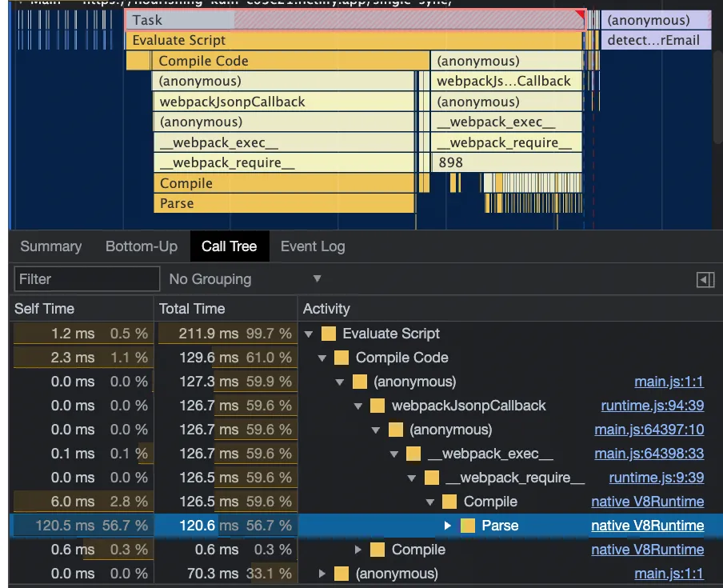Collapse the __webpack_exec__ tree row
723x588 pixels.
point(393,454)
